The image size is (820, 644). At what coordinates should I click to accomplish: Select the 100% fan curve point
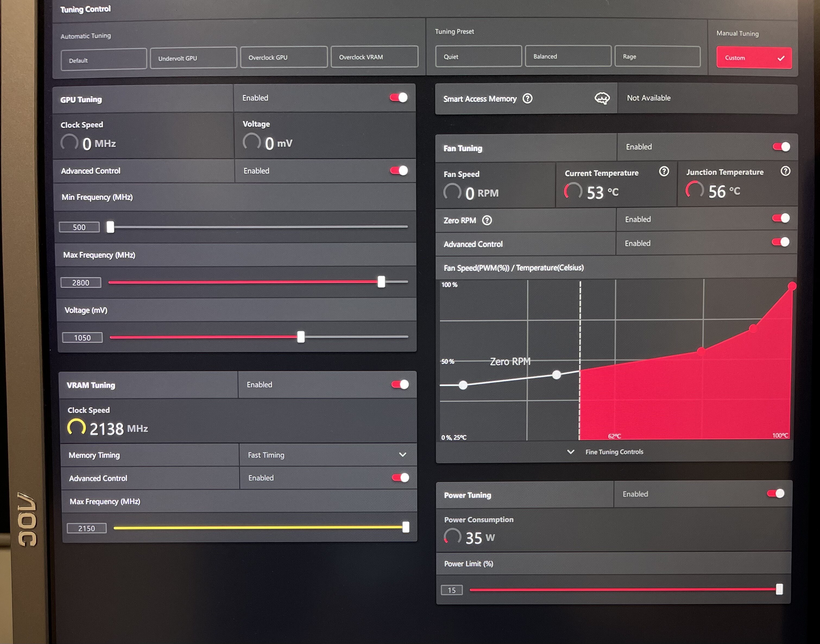(792, 286)
